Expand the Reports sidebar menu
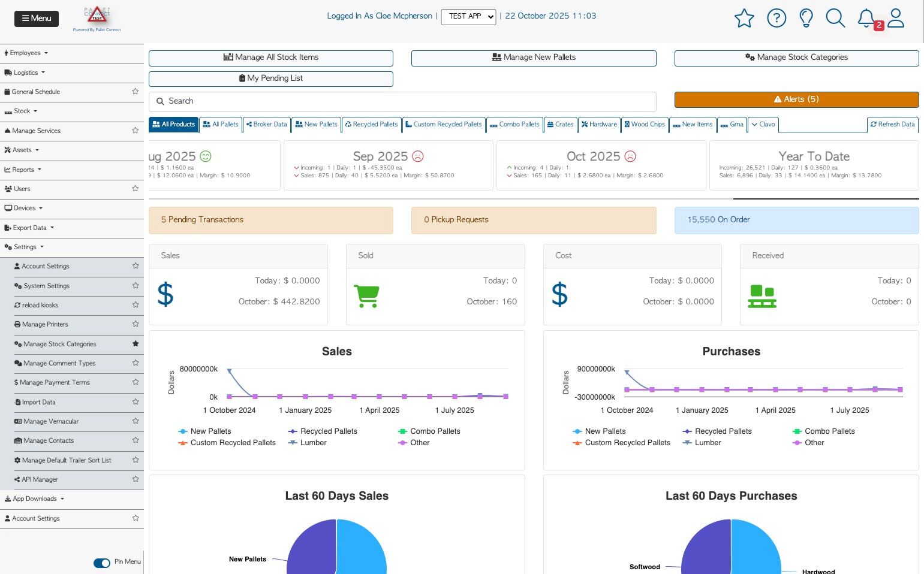Image resolution: width=924 pixels, height=574 pixels. tap(23, 170)
